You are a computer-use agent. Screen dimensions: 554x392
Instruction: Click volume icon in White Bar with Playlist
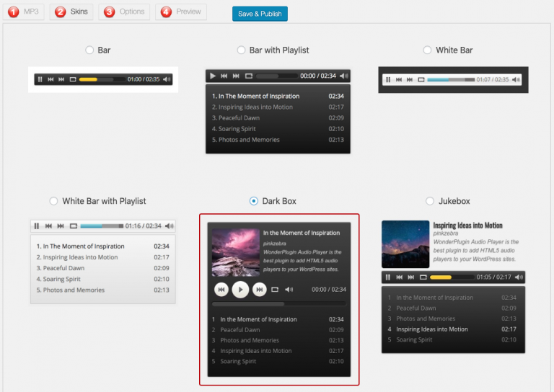click(170, 226)
